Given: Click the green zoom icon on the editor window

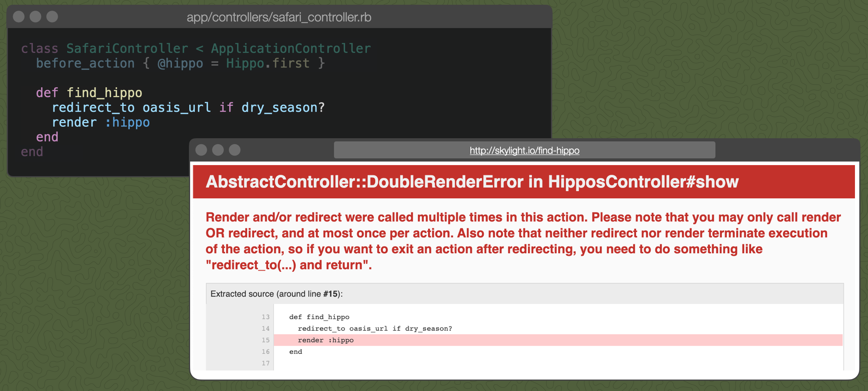Looking at the screenshot, I should [52, 17].
